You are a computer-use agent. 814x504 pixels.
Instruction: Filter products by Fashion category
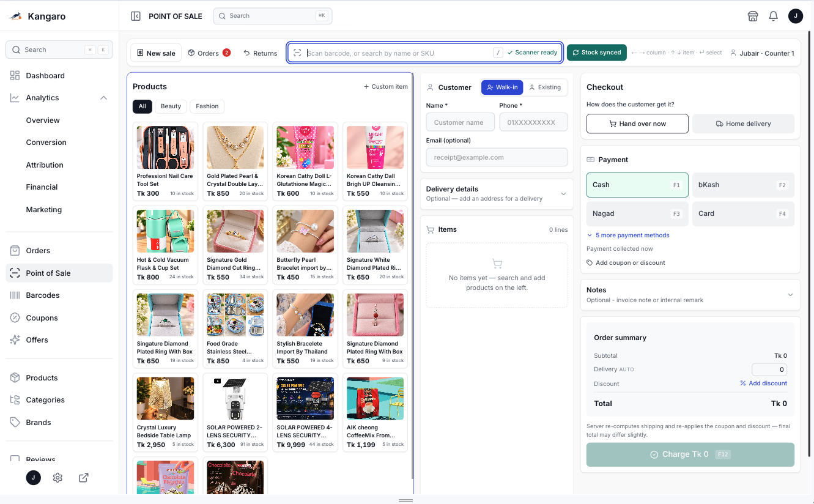(207, 106)
